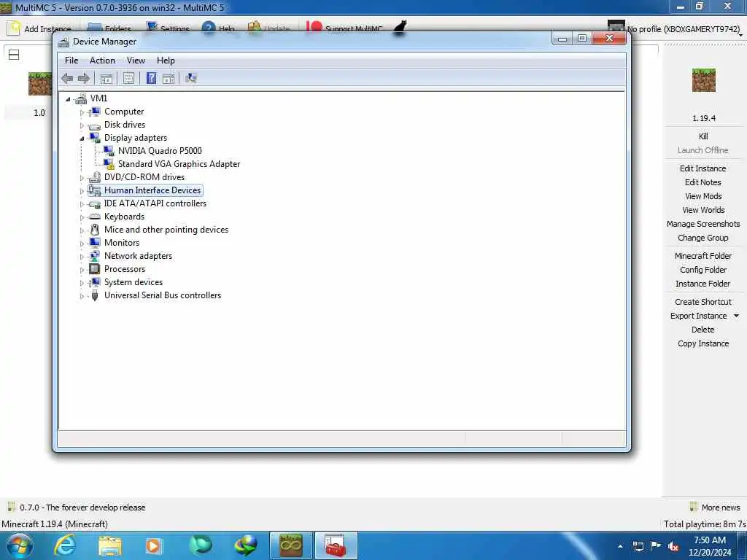
Task: Click the Device Manager toolbox taskbar button
Action: pos(336,545)
